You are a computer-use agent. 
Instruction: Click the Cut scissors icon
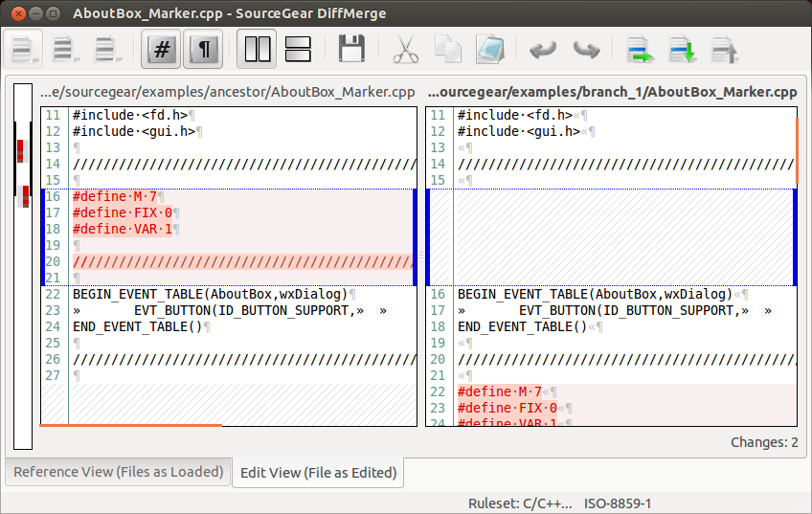tap(406, 49)
